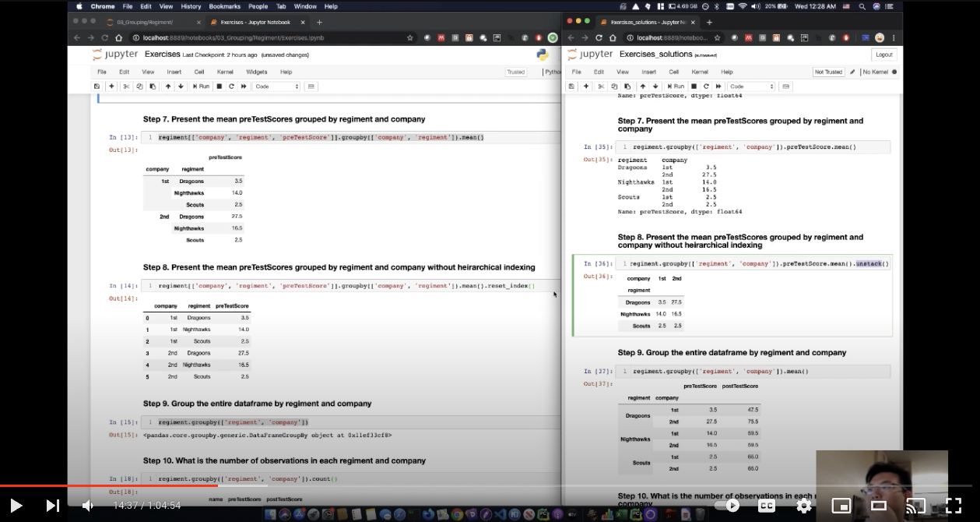Mute the video volume
Viewport: 980px width, 522px height.
pyautogui.click(x=88, y=506)
